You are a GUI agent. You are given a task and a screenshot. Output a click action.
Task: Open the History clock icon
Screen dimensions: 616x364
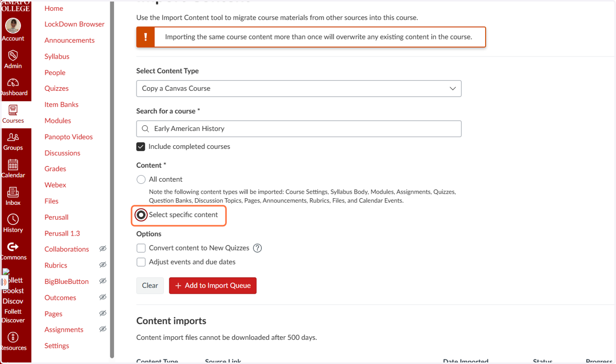[13, 219]
